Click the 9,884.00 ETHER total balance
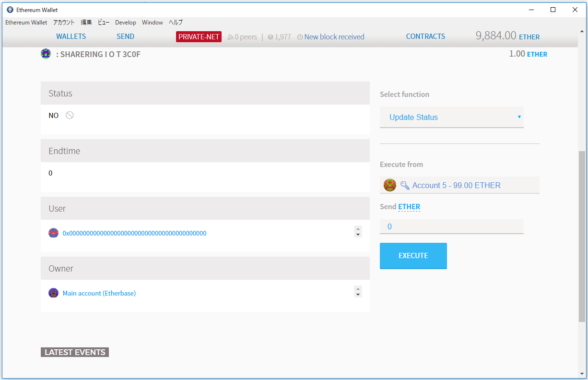The width and height of the screenshot is (588, 380). point(507,36)
